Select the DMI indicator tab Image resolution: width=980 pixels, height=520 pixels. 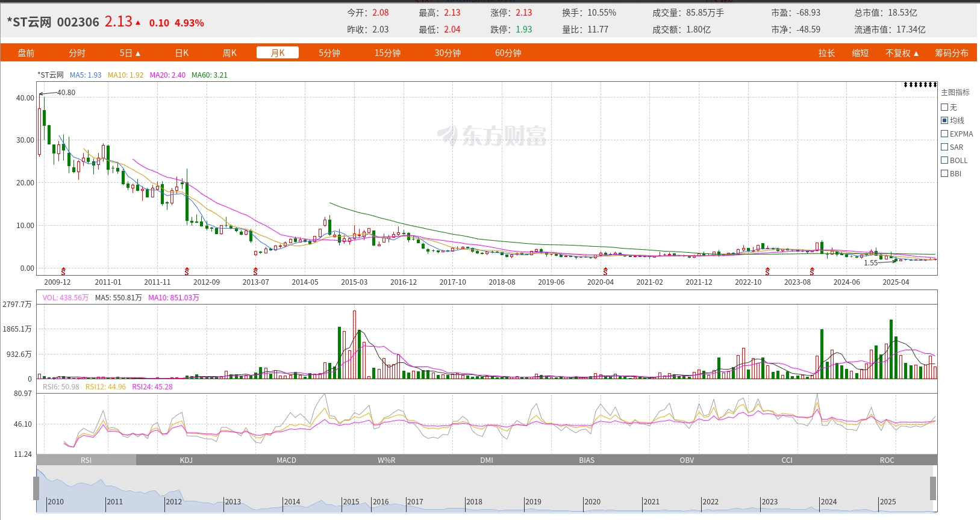click(x=487, y=460)
